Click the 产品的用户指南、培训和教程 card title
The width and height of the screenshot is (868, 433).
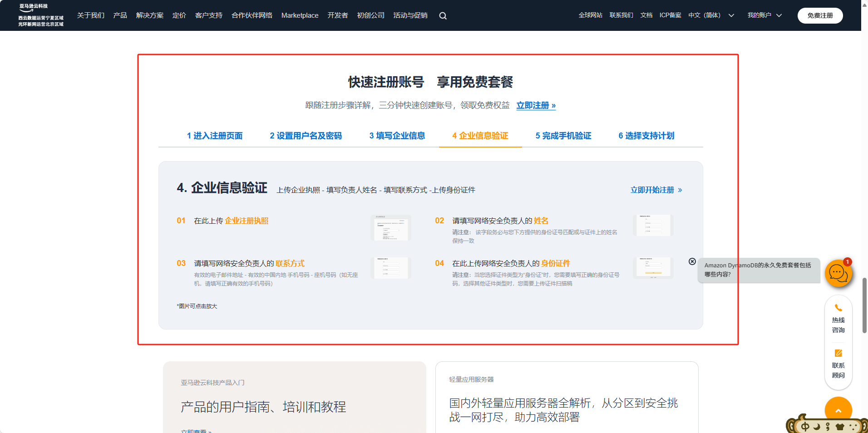point(263,407)
